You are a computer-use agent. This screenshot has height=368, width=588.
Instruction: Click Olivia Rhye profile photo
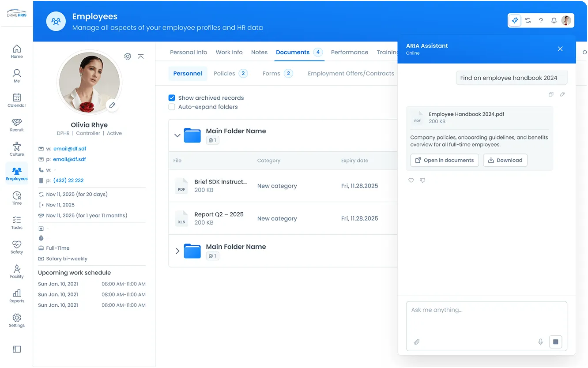point(90,83)
